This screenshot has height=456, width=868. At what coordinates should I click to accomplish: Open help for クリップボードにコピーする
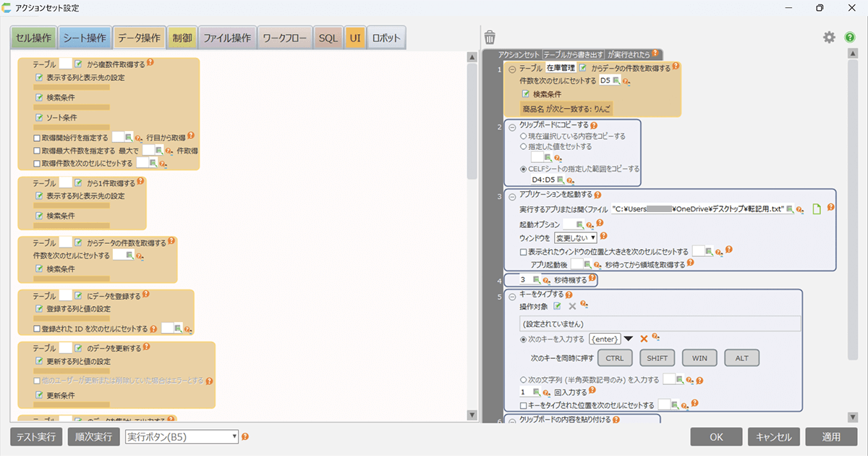point(594,125)
